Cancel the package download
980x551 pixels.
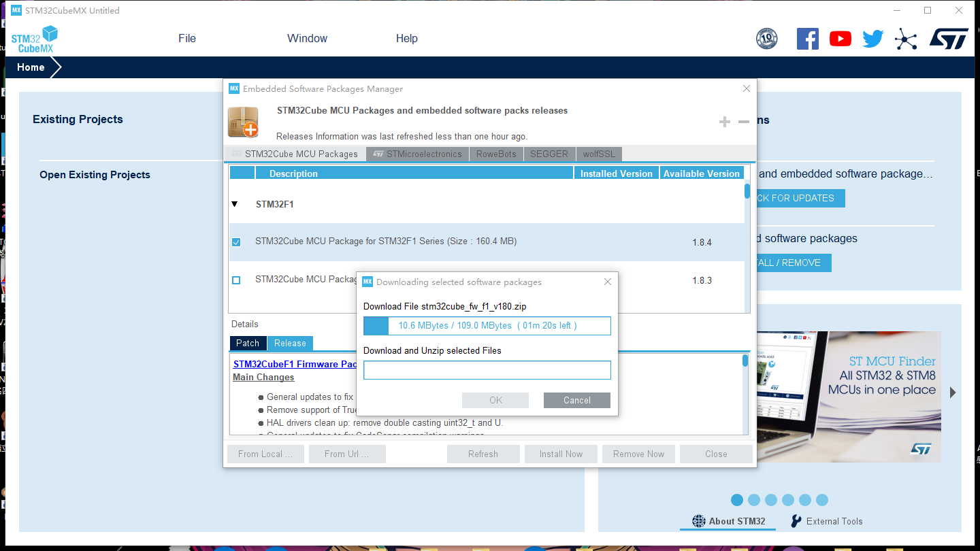tap(577, 400)
